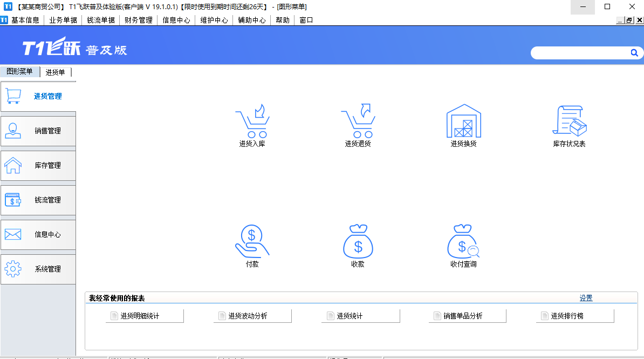The width and height of the screenshot is (644, 359).
Task: Select 系统管理 in the sidebar
Action: point(38,269)
